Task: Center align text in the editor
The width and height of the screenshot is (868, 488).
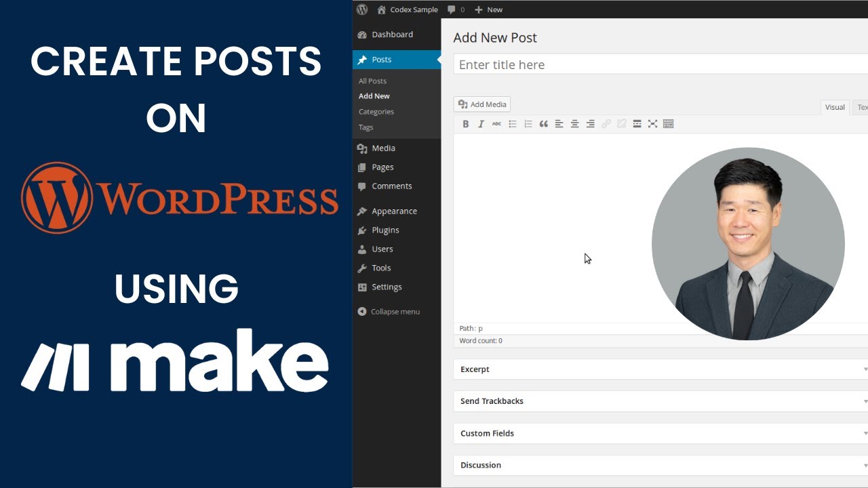Action: point(575,124)
